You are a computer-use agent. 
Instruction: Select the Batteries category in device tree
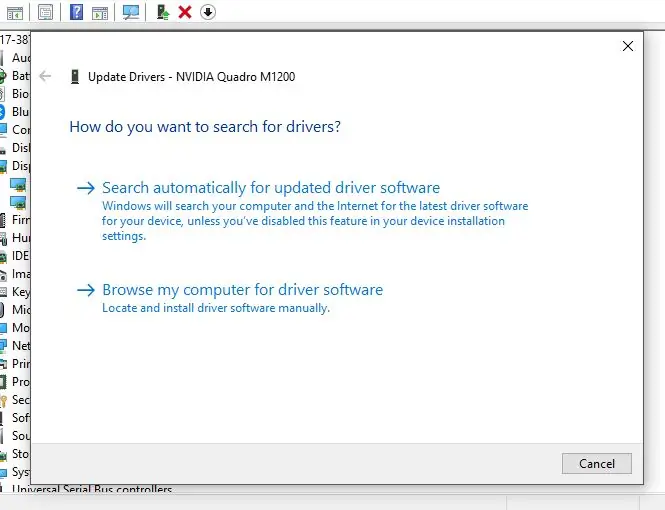[21, 76]
